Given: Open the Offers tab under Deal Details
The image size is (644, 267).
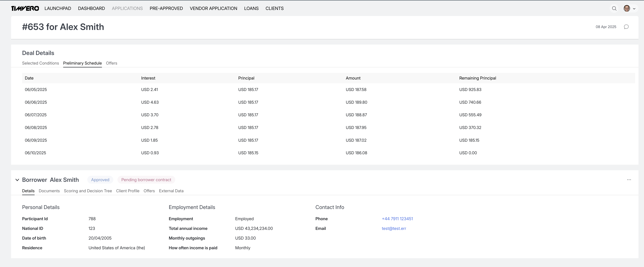Looking at the screenshot, I should (111, 63).
